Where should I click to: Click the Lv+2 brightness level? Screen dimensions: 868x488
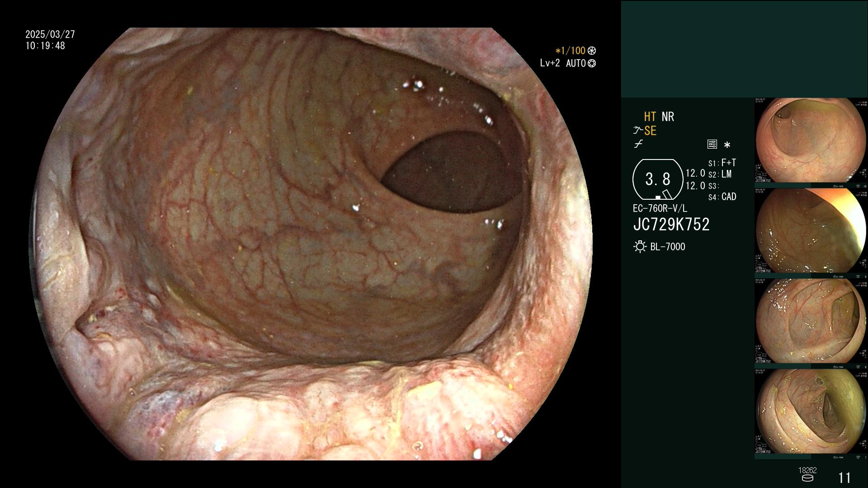click(x=550, y=63)
